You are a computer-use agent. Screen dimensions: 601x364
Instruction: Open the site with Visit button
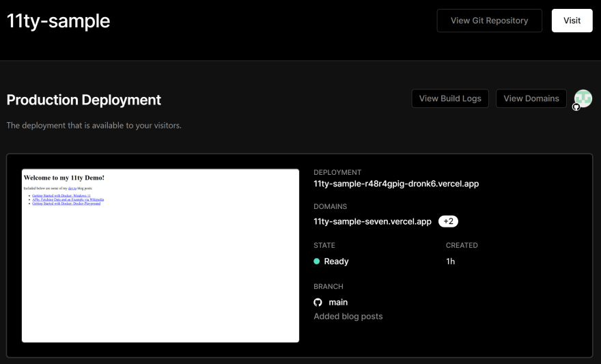pyautogui.click(x=572, y=20)
